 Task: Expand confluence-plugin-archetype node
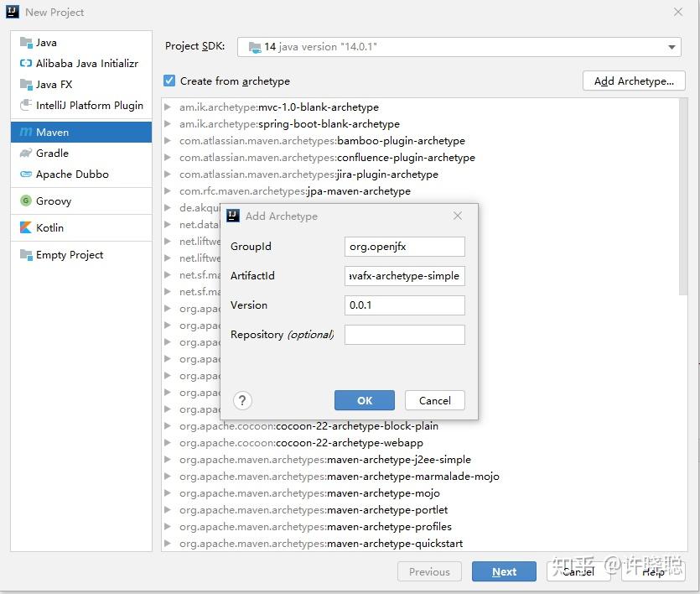click(x=168, y=157)
